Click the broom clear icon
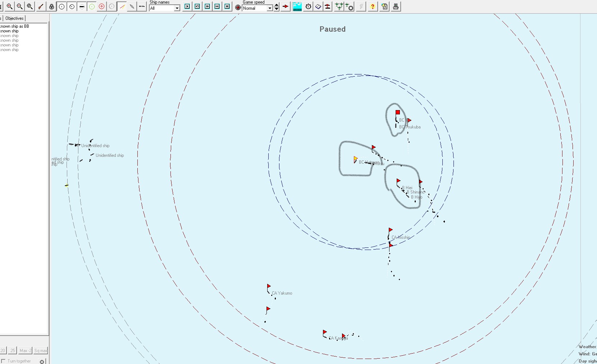This screenshot has height=364, width=597. pos(41,6)
